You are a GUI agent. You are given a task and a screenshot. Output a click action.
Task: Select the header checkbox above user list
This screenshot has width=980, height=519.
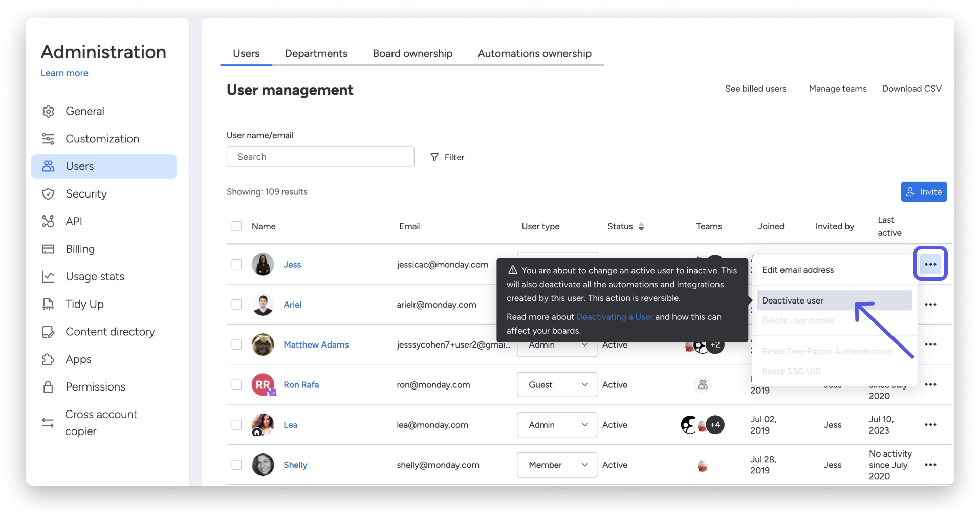coord(237,226)
